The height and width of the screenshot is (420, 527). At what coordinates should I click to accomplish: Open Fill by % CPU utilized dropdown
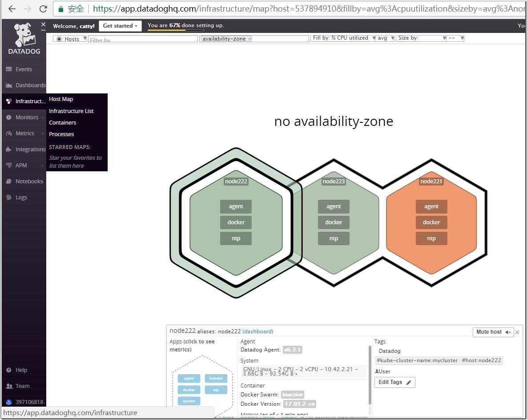point(342,38)
